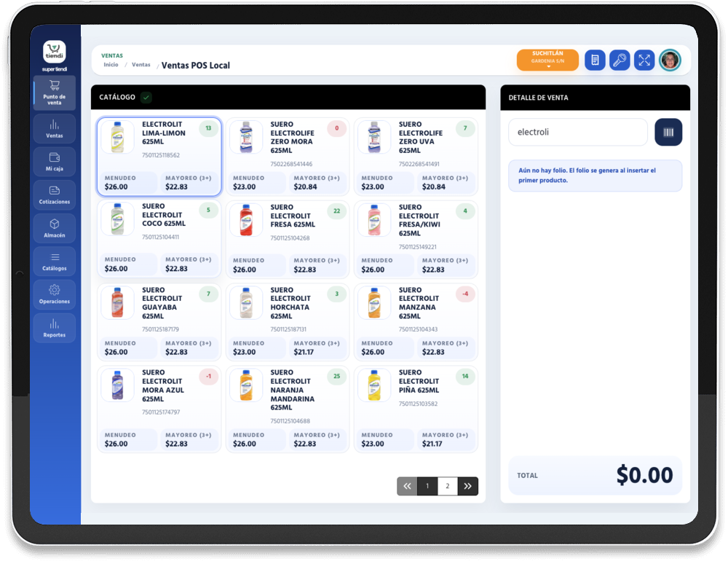Click stock badge 13 on Lima-Limon
This screenshot has height=561, width=728.
coord(208,128)
